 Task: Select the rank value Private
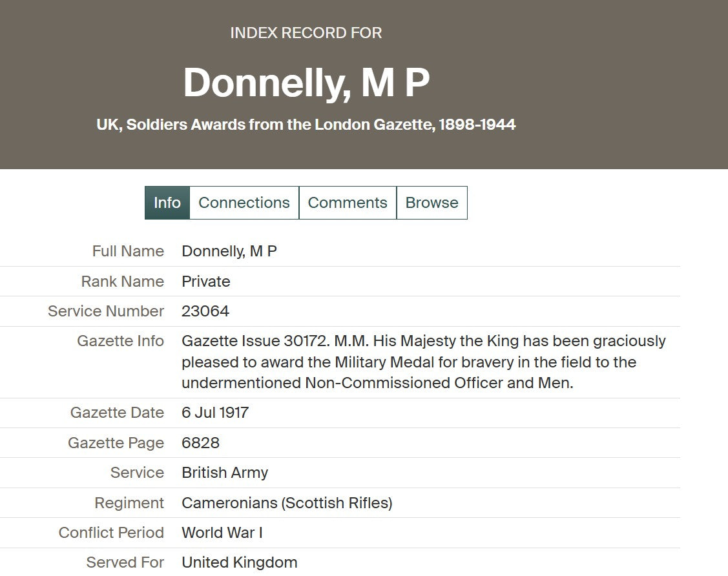coord(206,282)
